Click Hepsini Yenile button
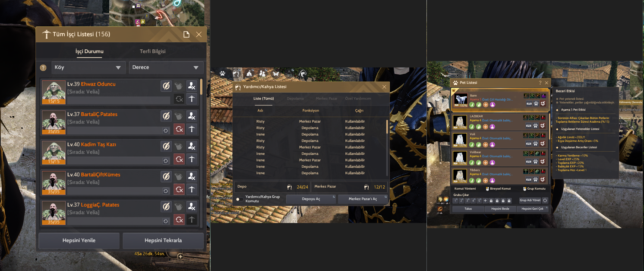 point(79,240)
